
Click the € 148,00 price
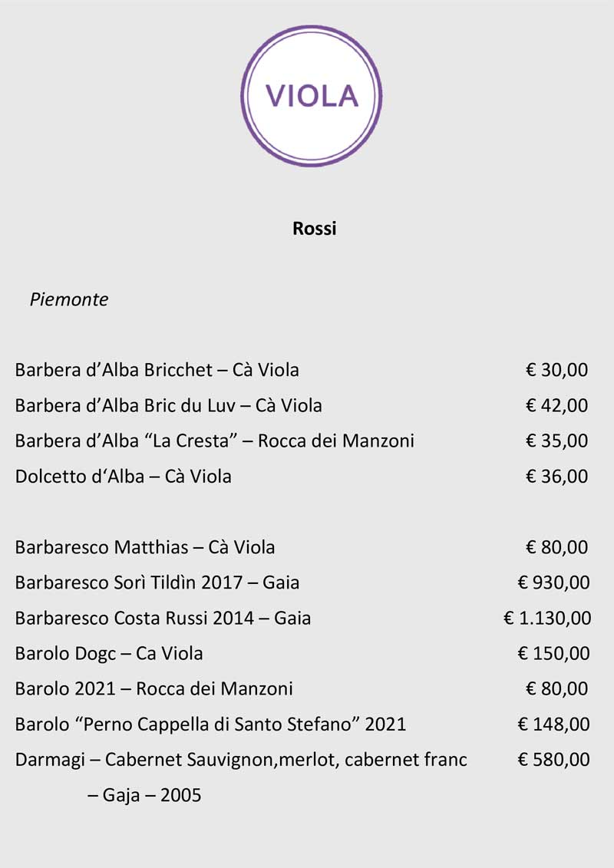553,724
